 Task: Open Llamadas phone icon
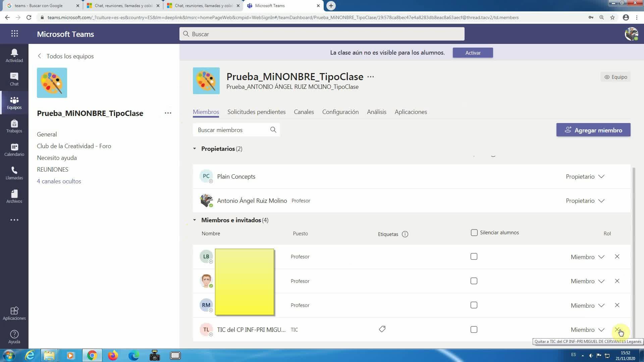click(14, 173)
